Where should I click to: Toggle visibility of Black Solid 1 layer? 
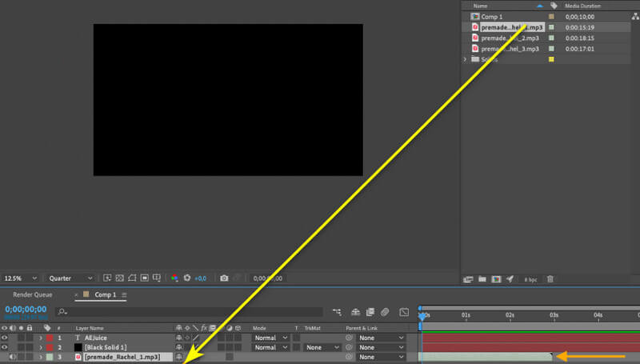pyautogui.click(x=5, y=347)
